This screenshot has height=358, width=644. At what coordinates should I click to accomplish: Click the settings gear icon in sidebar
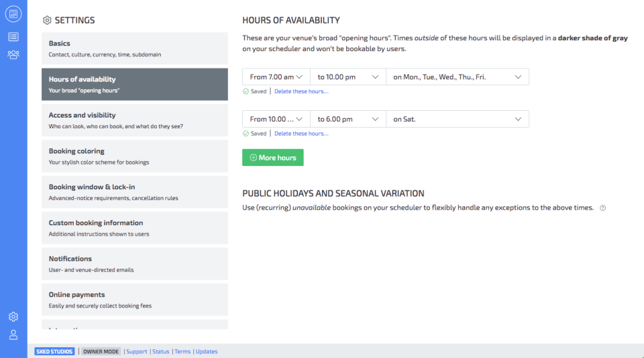point(13,317)
